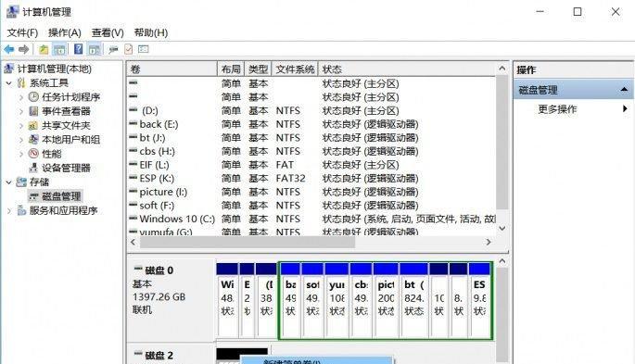Click the disk view settings toolbar icon
The image size is (635, 364).
pos(144,49)
